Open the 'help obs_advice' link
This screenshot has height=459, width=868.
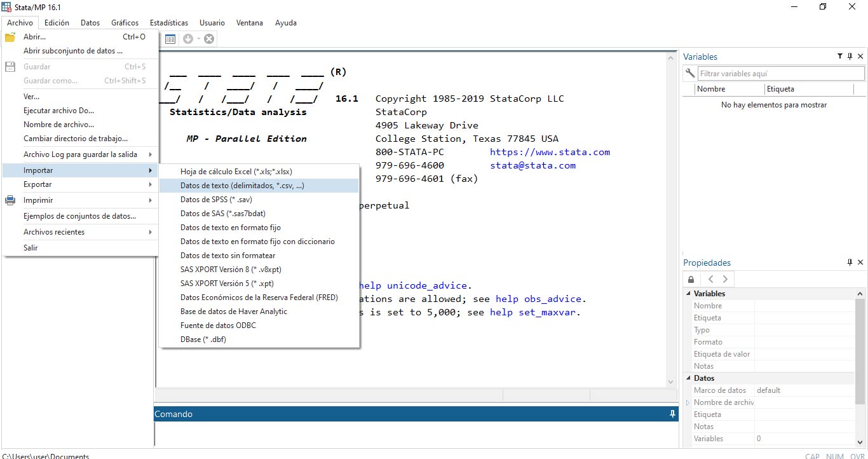click(x=538, y=299)
